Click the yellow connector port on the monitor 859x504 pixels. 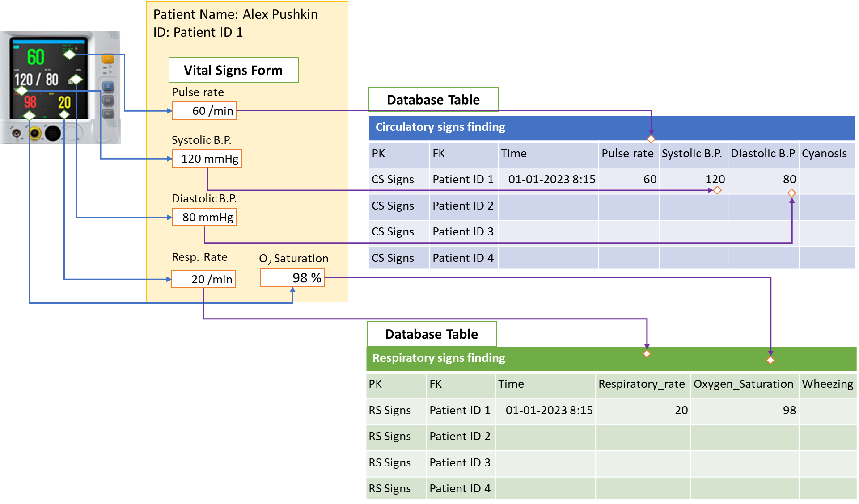pos(35,133)
